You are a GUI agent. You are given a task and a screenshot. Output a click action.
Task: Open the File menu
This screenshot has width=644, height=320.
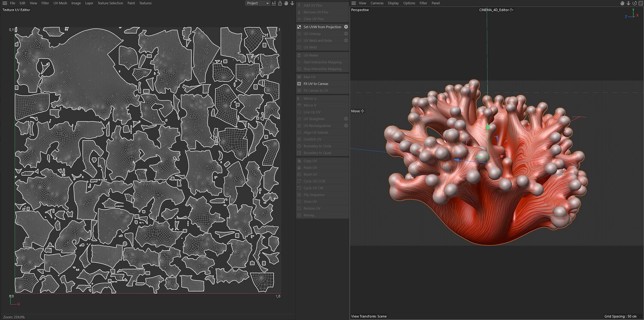coord(13,3)
